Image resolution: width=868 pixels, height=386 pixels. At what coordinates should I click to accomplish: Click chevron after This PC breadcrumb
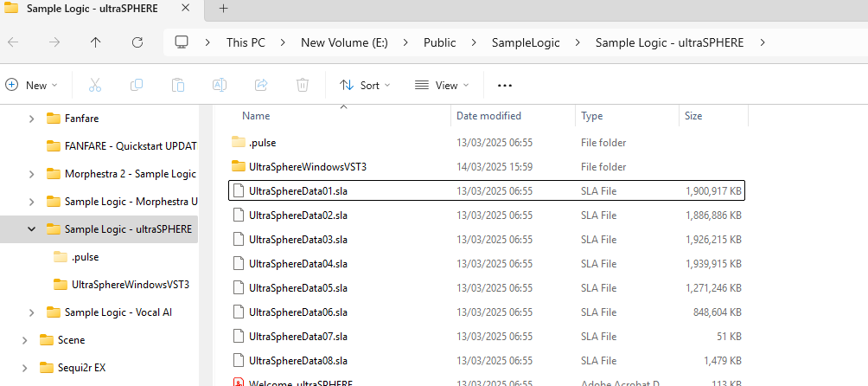point(283,42)
